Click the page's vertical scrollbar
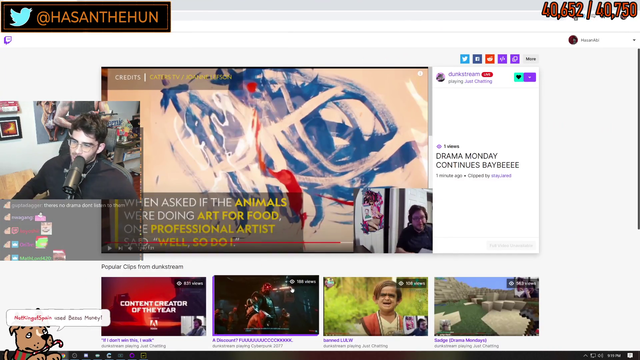Viewport: 640px width, 360px height. coord(638,139)
